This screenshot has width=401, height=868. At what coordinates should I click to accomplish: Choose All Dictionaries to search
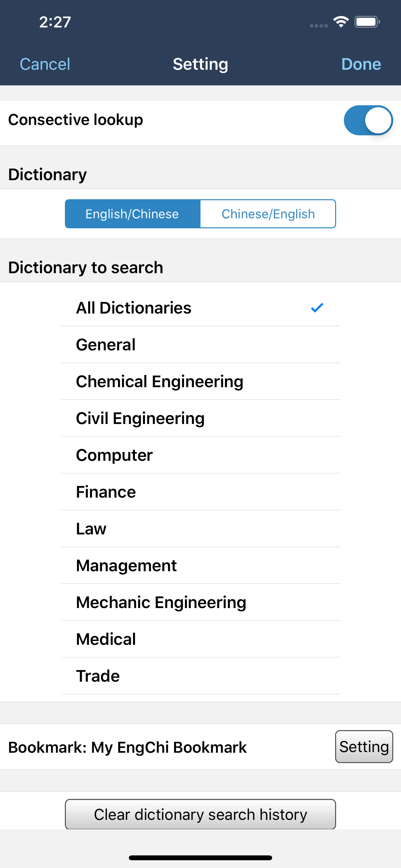200,308
